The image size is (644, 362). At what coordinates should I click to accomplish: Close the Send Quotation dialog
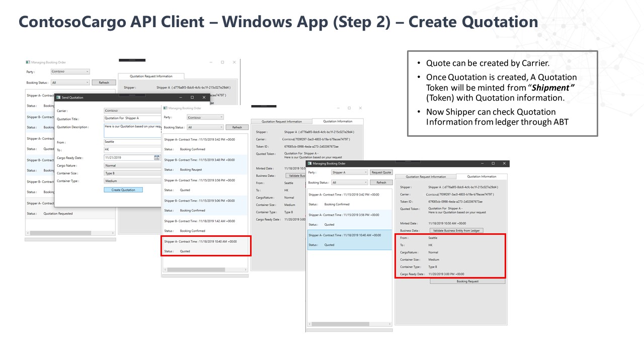click(x=204, y=98)
